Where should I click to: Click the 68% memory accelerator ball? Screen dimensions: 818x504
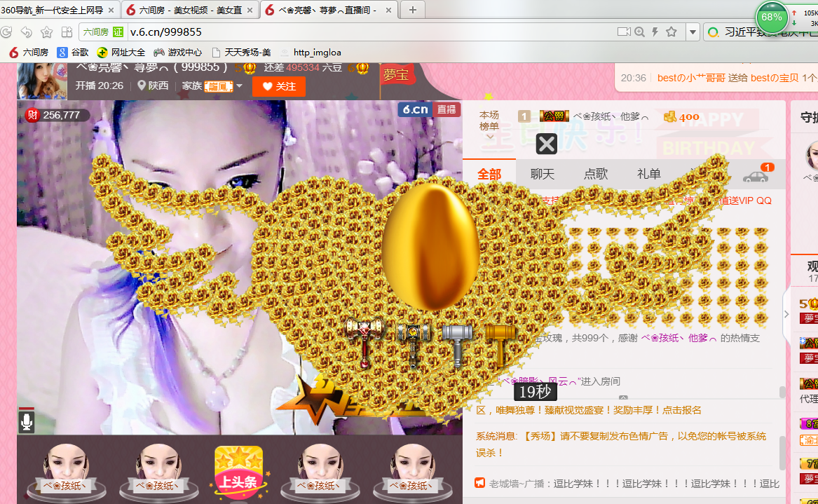tap(772, 18)
